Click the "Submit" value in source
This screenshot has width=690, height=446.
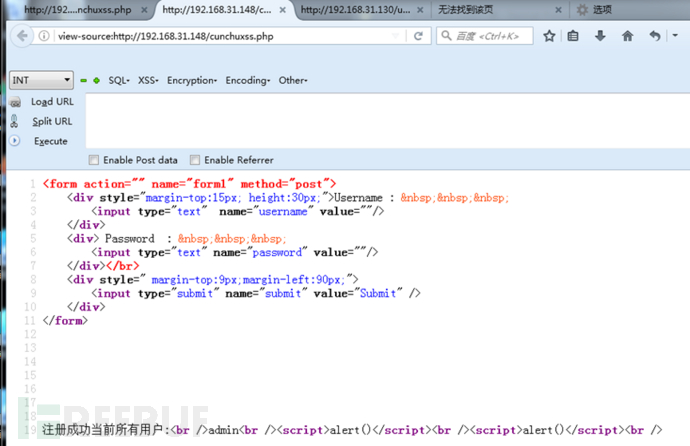pos(378,293)
